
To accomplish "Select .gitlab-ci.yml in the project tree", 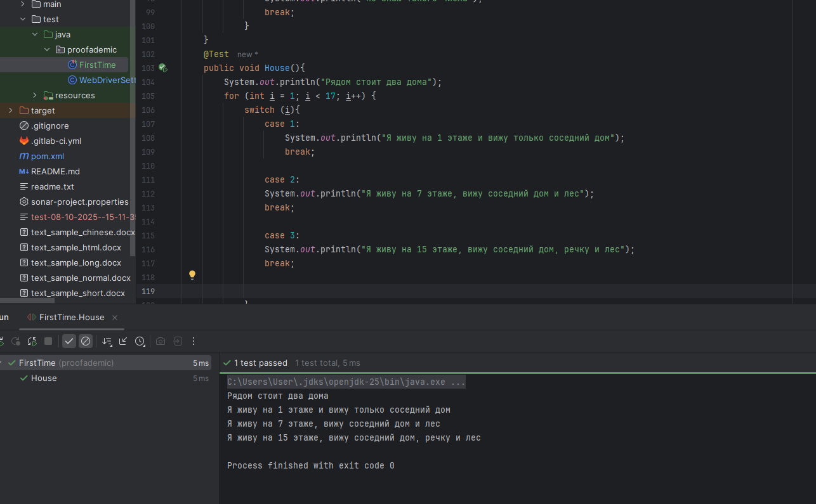I will pos(56,141).
